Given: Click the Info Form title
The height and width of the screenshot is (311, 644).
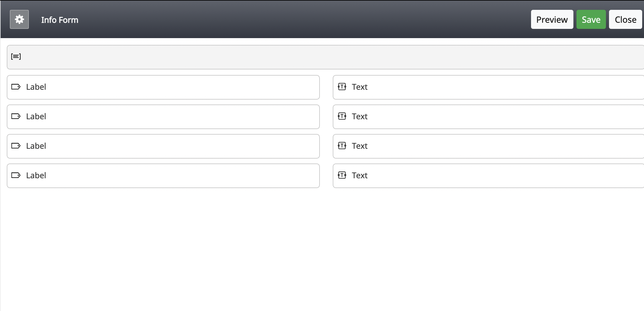Looking at the screenshot, I should tap(60, 20).
